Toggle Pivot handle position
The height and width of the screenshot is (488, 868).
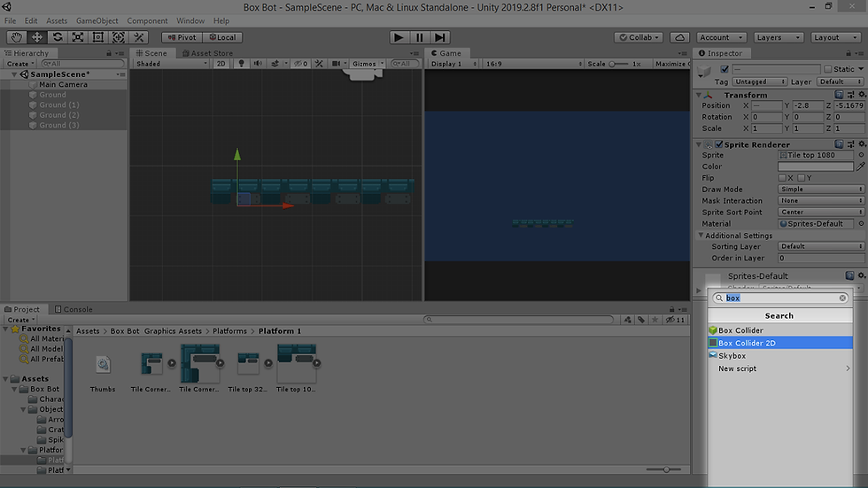182,37
